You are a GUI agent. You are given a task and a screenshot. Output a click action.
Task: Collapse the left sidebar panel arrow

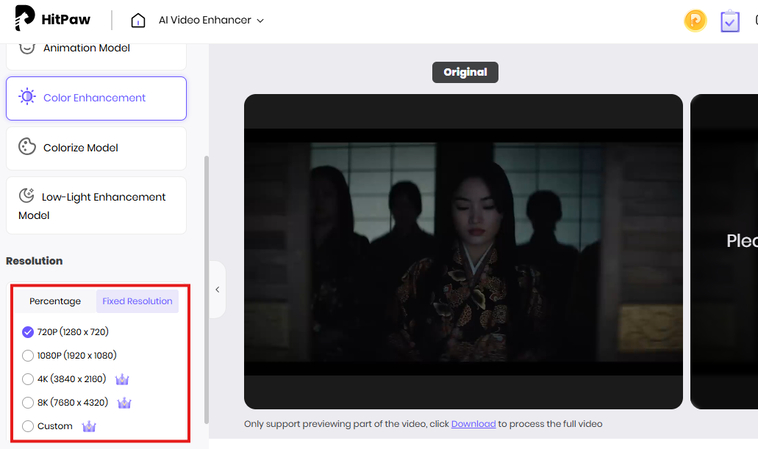pyautogui.click(x=218, y=290)
